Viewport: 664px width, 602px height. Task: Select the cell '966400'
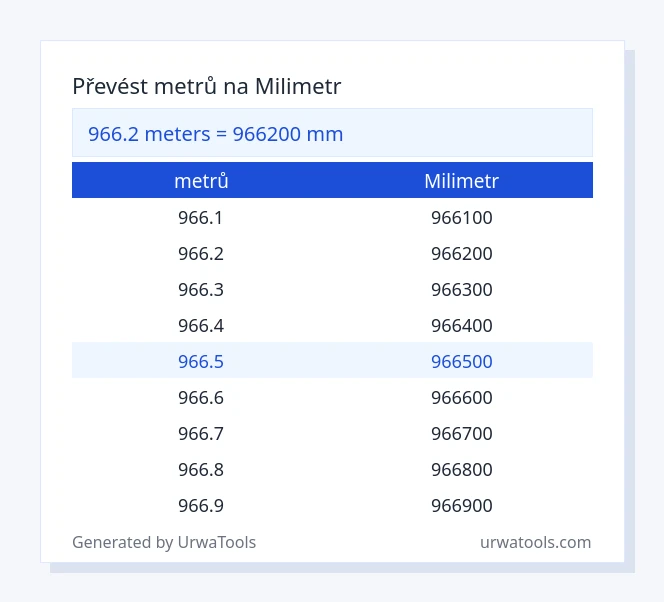point(462,326)
